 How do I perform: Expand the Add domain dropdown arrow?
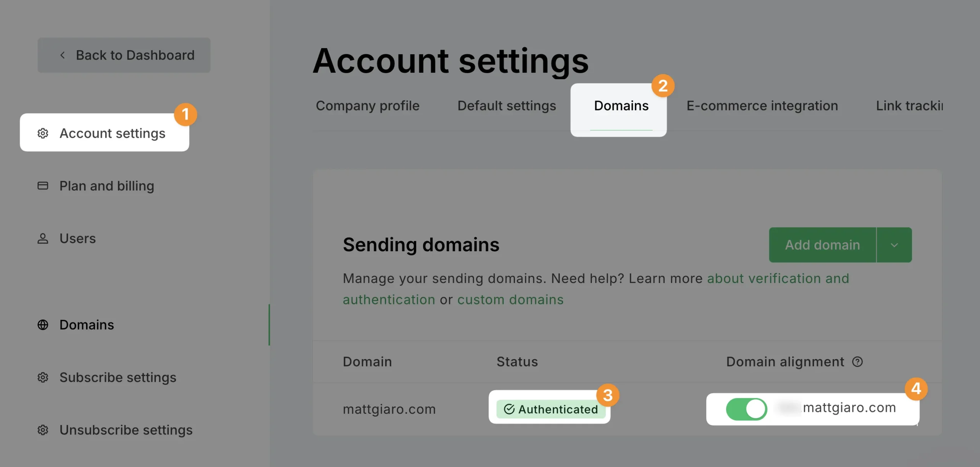coord(894,245)
